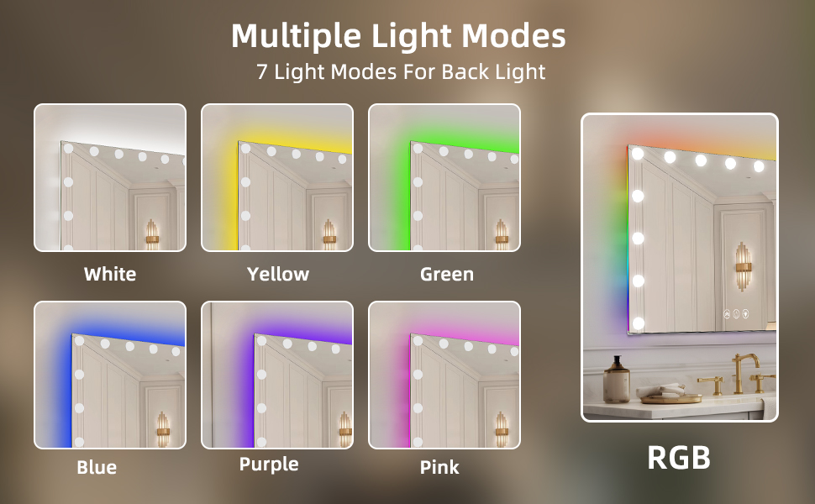
Task: Open the large RGB mirror image
Action: pyautogui.click(x=680, y=267)
